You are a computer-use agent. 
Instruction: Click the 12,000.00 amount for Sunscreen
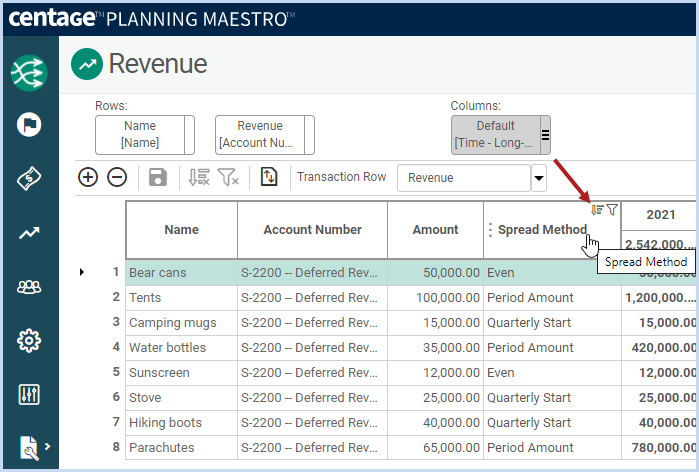(x=435, y=373)
